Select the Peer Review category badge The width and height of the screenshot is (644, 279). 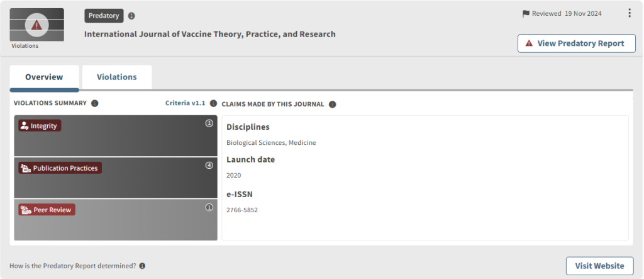[x=47, y=210]
